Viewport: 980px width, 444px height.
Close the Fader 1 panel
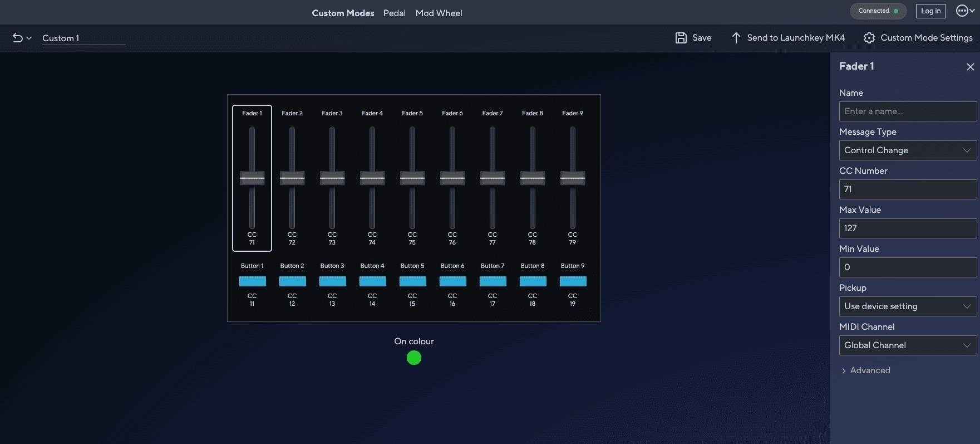click(970, 67)
